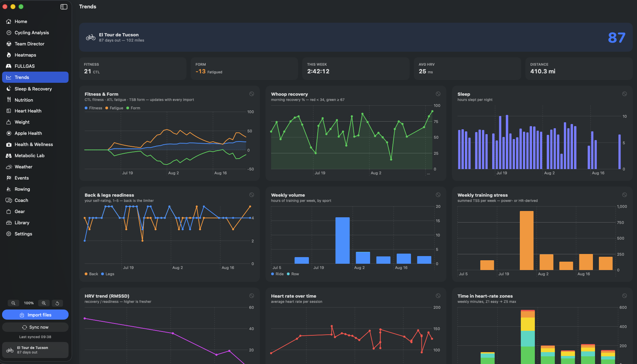Open options on Weekly volume chart
Screen dimensions: 637x364
438,195
